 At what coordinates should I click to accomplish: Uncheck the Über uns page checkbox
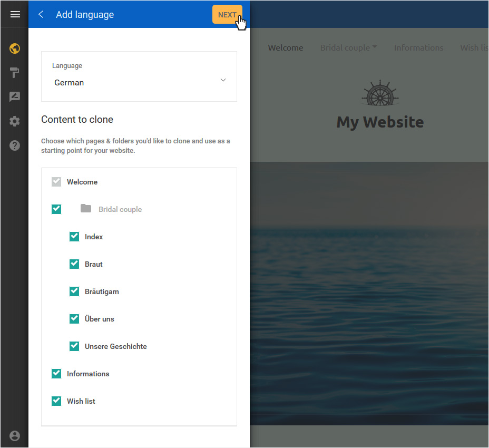(74, 319)
